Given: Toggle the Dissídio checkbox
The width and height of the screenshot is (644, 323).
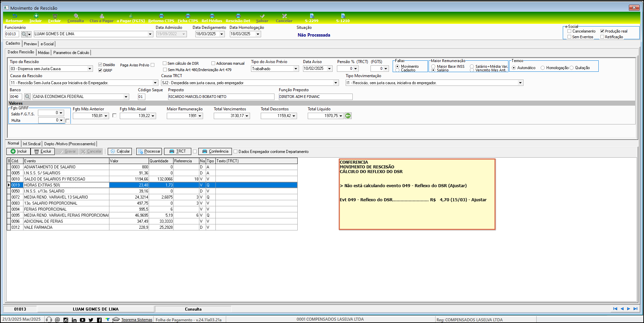Looking at the screenshot, I should pos(100,65).
